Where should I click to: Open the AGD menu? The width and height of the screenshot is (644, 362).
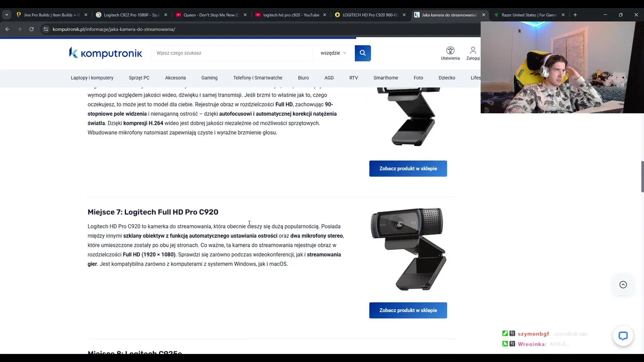[x=329, y=78]
